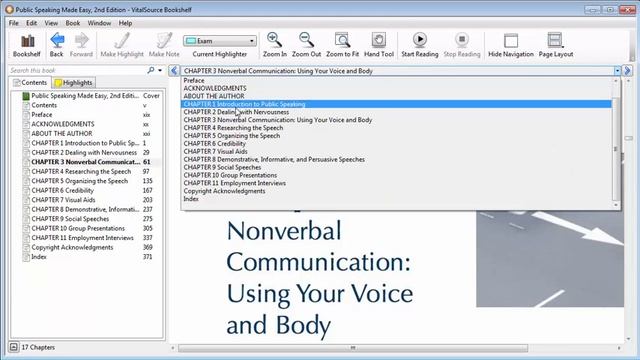Image resolution: width=640 pixels, height=360 pixels.
Task: Click the Stop Reading icon
Action: (462, 45)
